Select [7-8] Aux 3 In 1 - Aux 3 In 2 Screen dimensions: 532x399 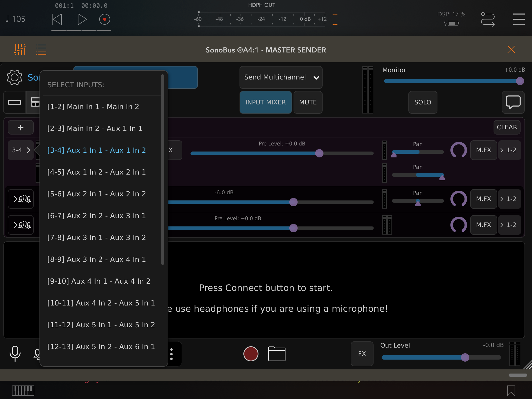101,237
